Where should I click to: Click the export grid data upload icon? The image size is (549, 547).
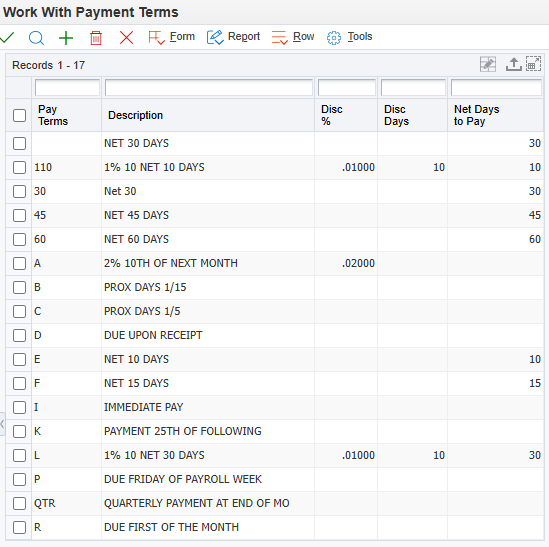click(x=514, y=64)
